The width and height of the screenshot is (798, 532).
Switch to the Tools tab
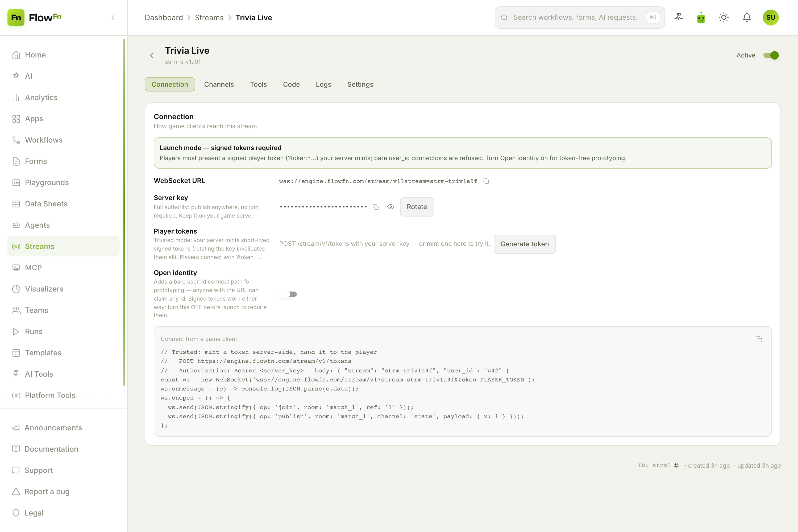[x=259, y=85]
